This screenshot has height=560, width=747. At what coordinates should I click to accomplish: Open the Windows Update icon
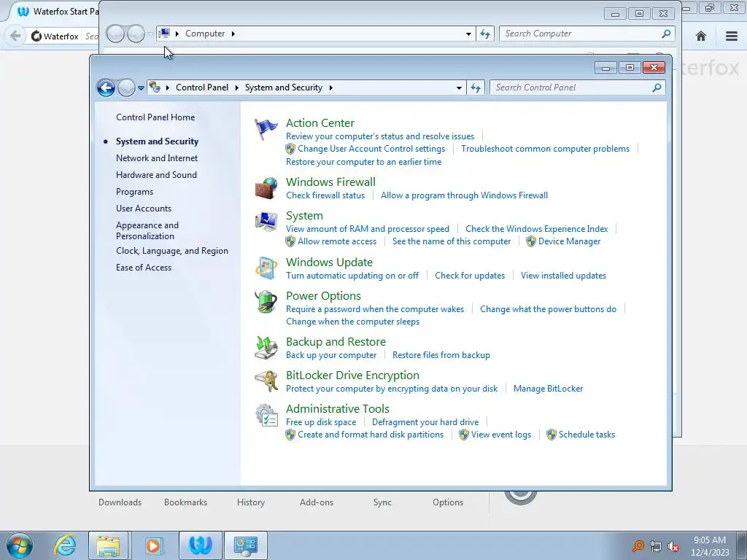(x=266, y=268)
